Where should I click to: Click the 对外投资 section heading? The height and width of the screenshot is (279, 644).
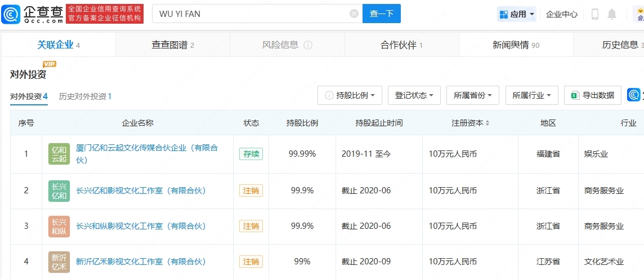coord(28,74)
